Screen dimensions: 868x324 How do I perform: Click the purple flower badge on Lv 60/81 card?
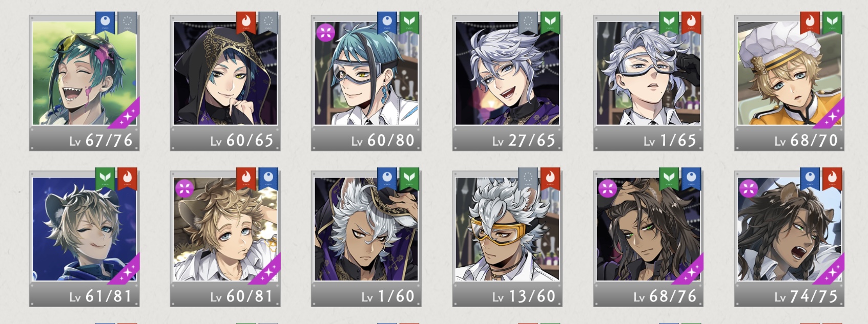click(184, 188)
